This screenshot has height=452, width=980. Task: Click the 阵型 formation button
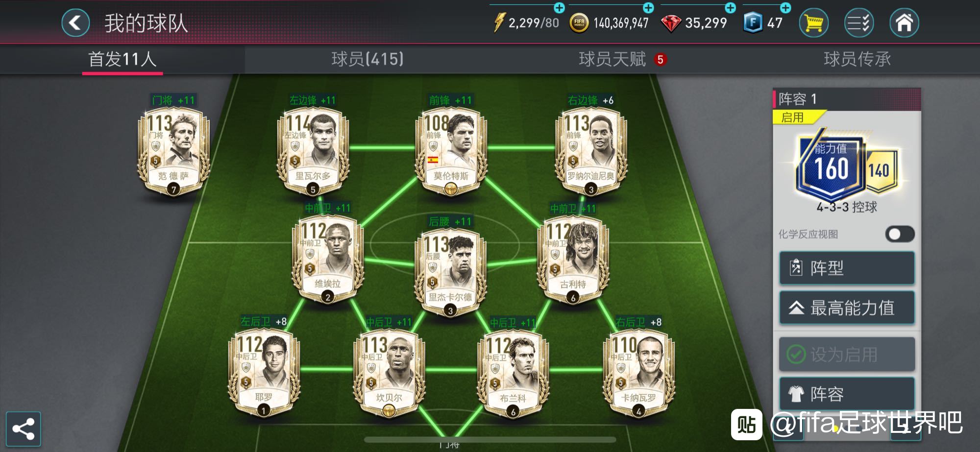(x=847, y=268)
